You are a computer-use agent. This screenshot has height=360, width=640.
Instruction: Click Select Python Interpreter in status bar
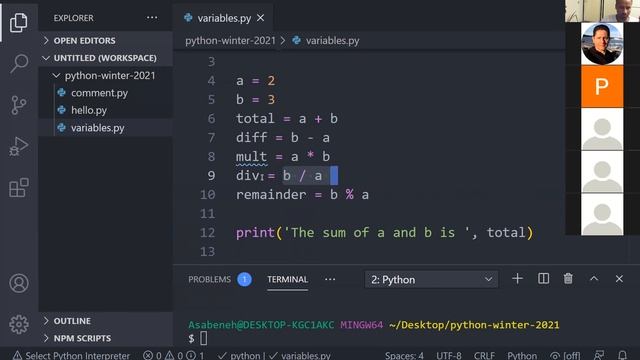point(71,355)
